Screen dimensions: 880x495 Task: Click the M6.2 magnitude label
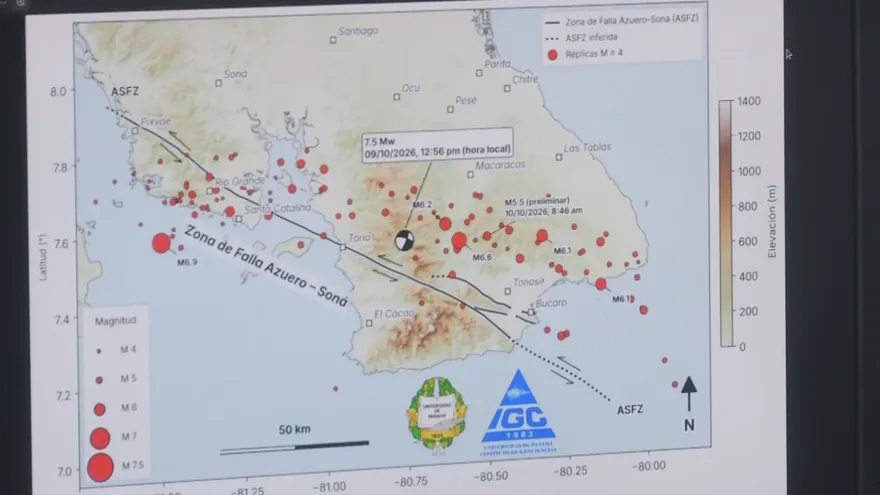click(x=422, y=205)
